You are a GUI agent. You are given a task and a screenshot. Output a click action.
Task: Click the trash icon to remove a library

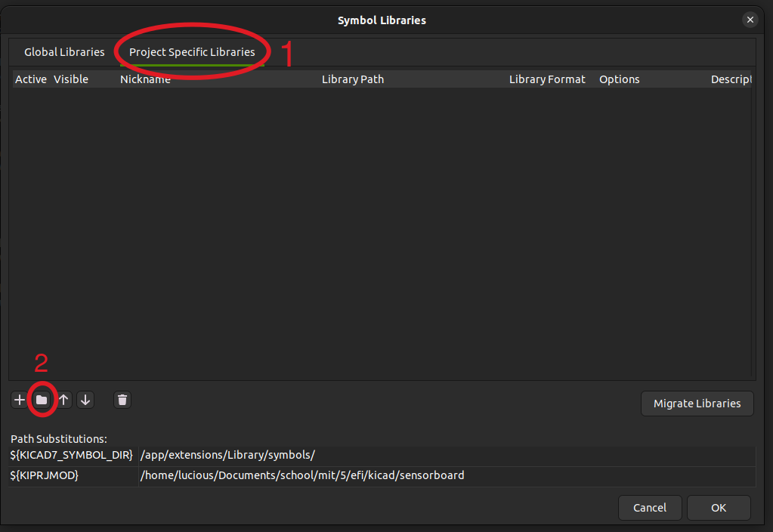point(122,399)
